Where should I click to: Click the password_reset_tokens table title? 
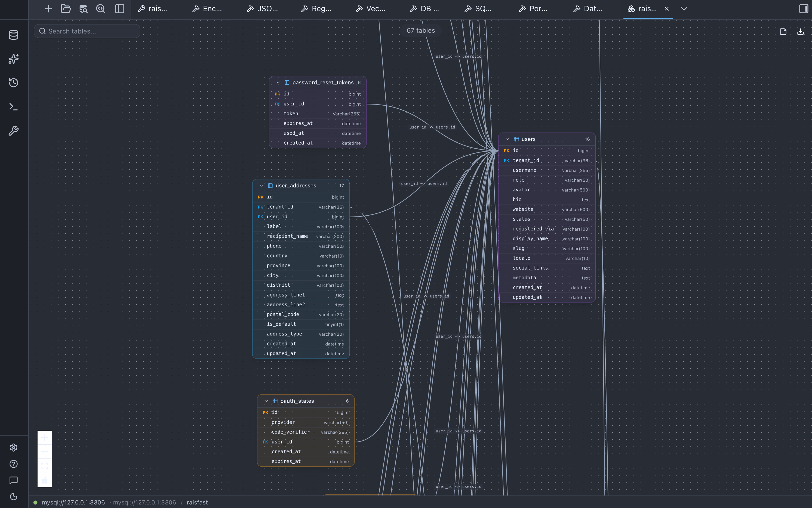click(x=323, y=83)
